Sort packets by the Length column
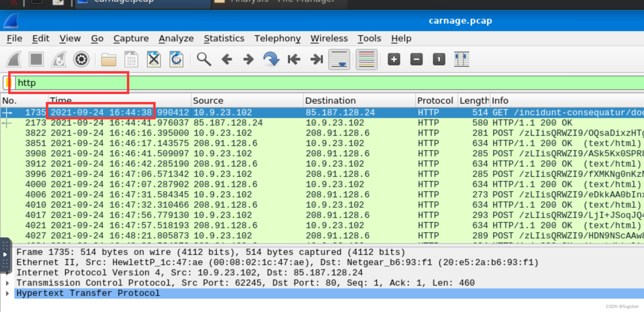Image resolution: width=644 pixels, height=312 pixels. 474,101
